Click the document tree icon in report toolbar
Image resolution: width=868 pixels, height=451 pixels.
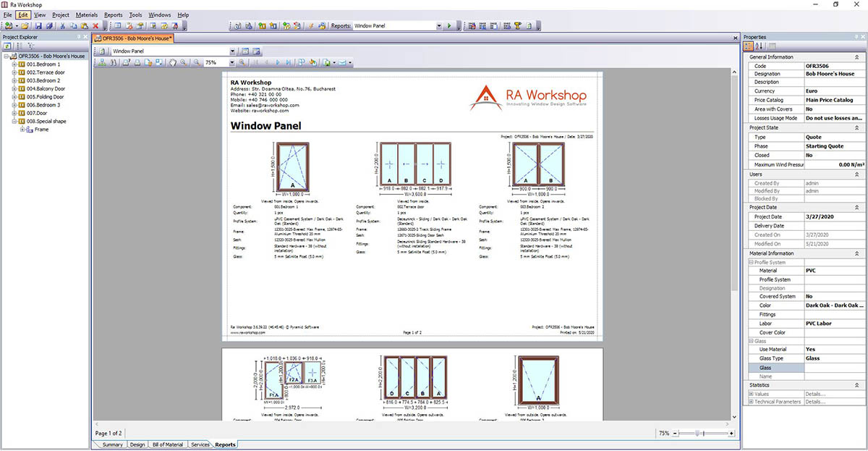coord(102,63)
